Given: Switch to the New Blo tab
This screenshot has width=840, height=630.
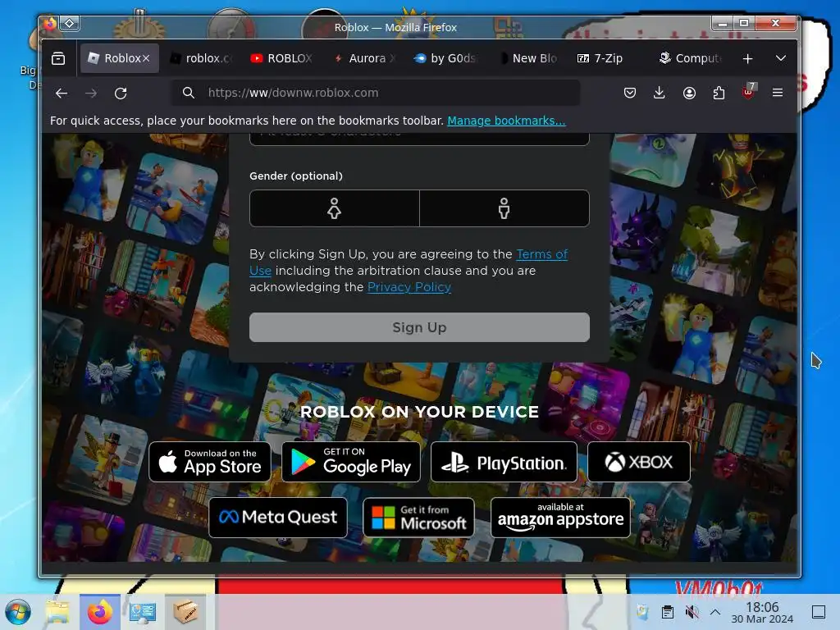Looking at the screenshot, I should [529, 58].
